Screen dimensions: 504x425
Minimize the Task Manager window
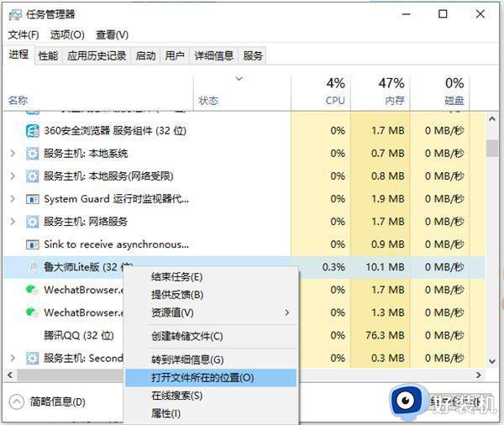click(407, 13)
